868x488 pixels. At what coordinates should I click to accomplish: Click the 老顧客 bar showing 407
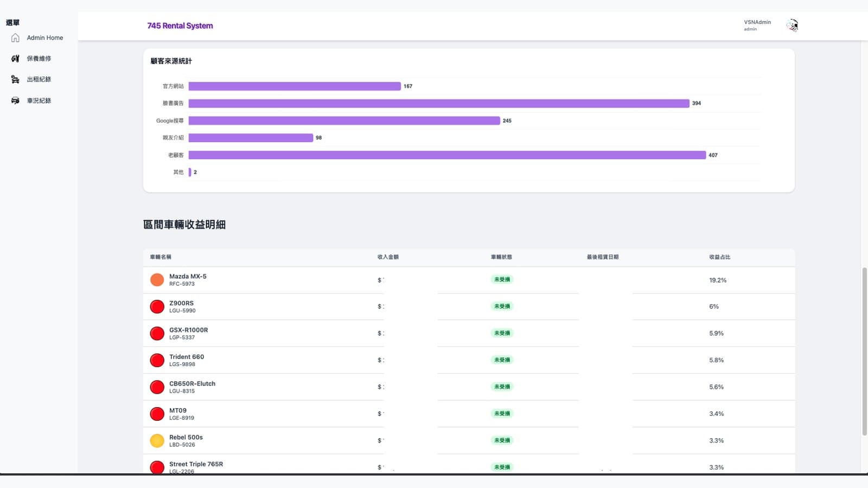447,155
